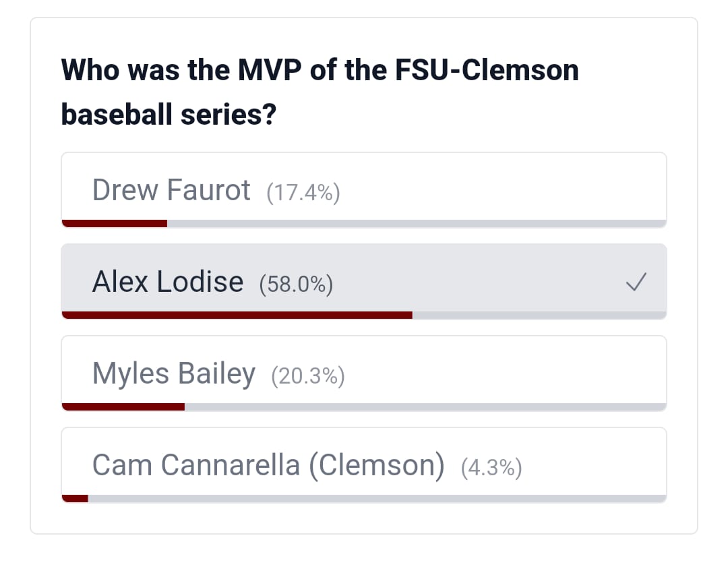Click gray unfilled bar under Cam Cannarella
Viewport: 728px width, 571px height.
[376, 498]
